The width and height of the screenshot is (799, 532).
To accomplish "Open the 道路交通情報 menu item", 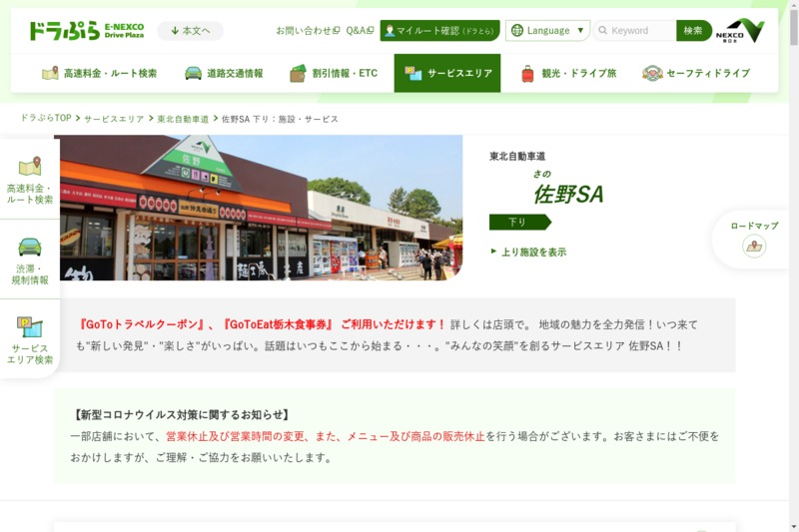I will [x=224, y=73].
